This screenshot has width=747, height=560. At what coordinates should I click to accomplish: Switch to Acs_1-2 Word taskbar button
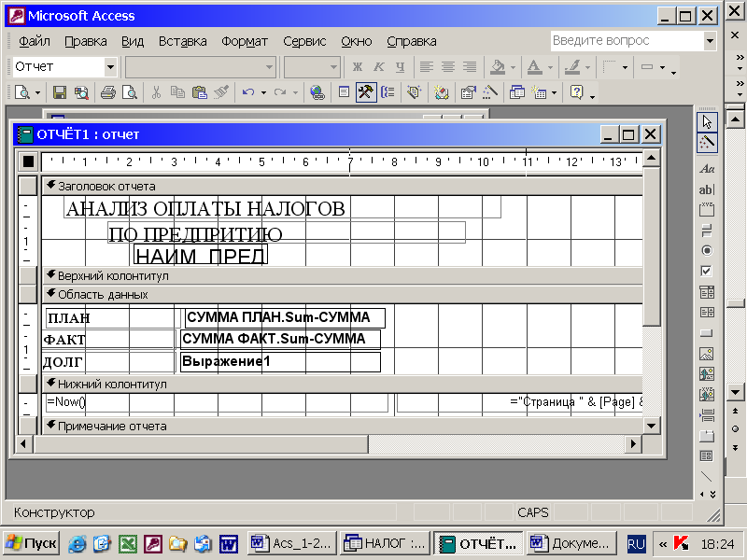point(292,543)
